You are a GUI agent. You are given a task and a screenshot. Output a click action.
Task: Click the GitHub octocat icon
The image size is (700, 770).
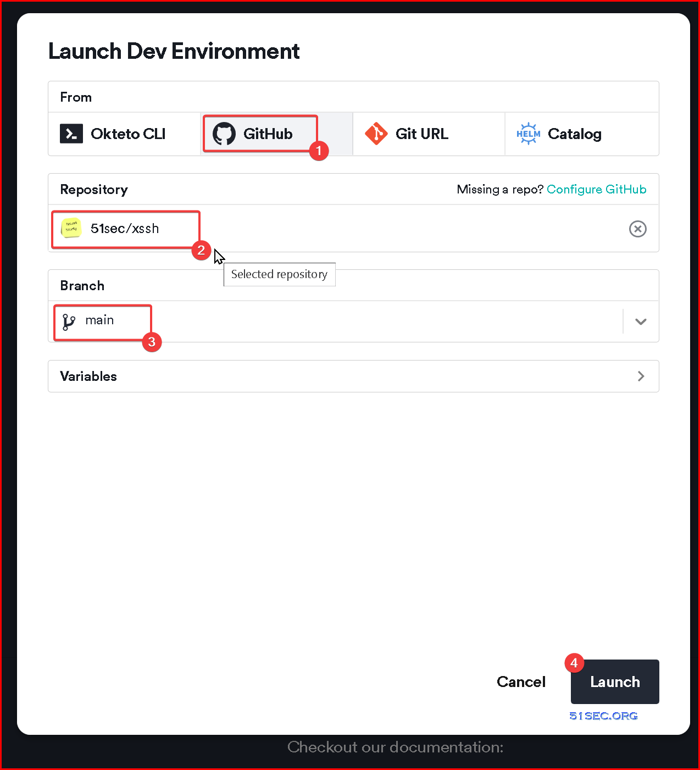pos(224,134)
